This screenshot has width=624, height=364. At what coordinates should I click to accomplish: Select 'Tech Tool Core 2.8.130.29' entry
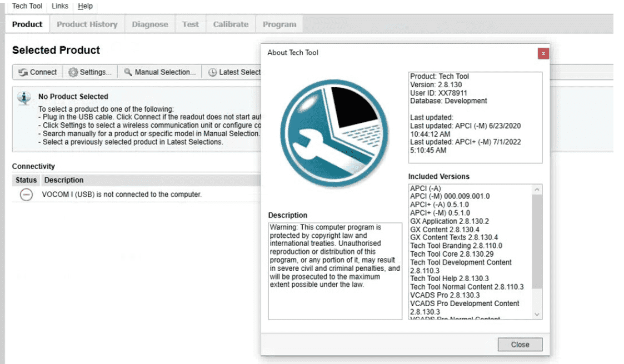point(452,254)
